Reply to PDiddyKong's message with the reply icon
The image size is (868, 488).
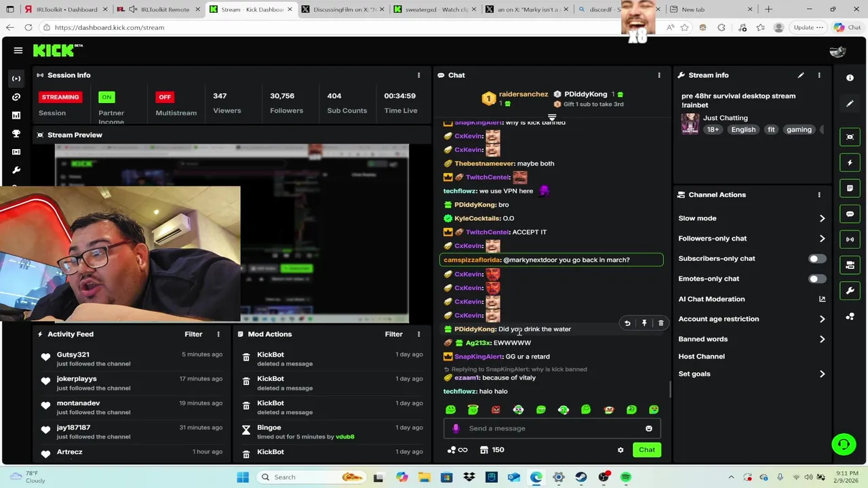tap(627, 323)
